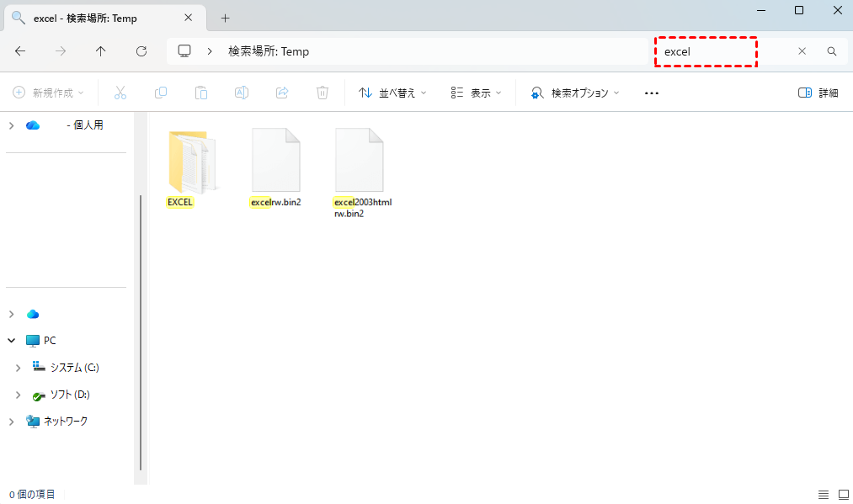Collapse the PC tree node
Screen dimensions: 853x504
point(12,341)
